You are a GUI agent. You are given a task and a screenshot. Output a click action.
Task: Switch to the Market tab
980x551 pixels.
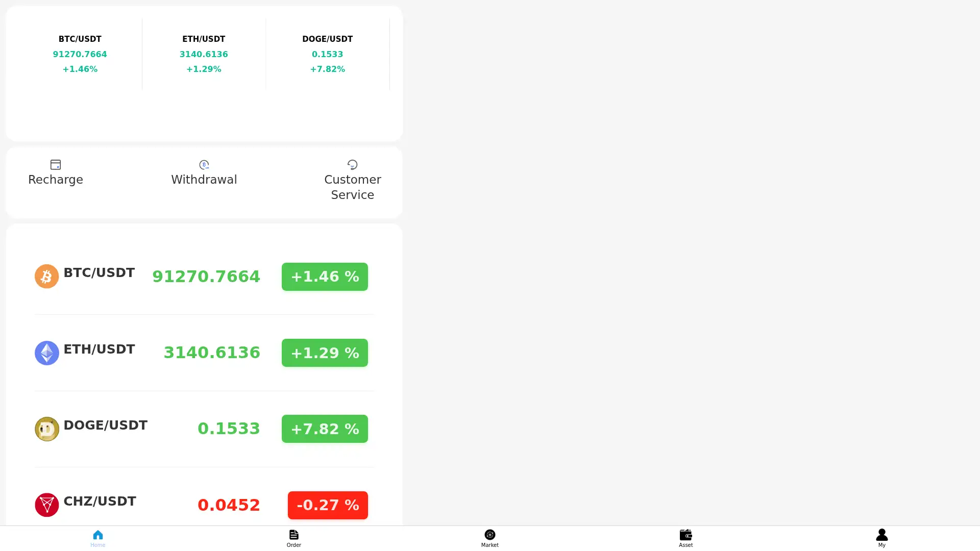[x=489, y=538]
